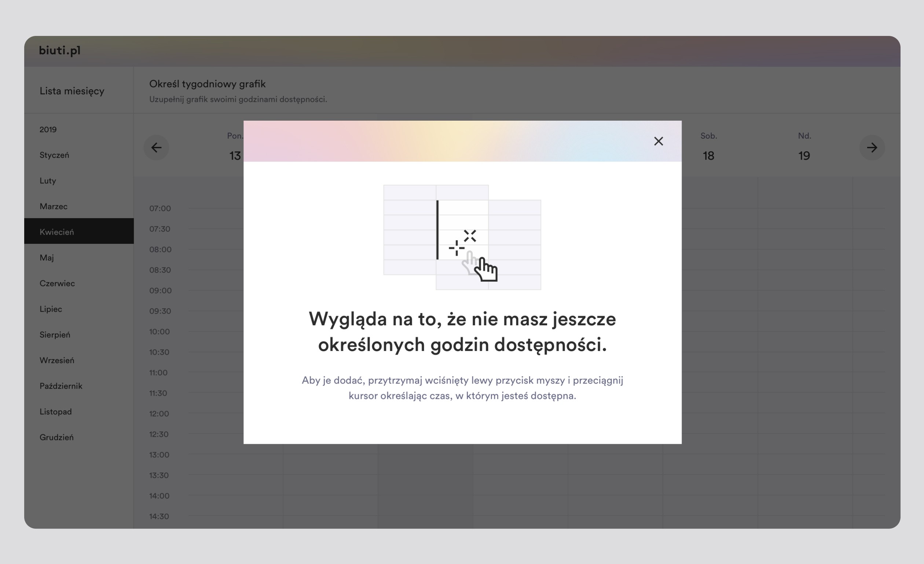
Task: Choose Grudzień in month list
Action: pyautogui.click(x=56, y=437)
